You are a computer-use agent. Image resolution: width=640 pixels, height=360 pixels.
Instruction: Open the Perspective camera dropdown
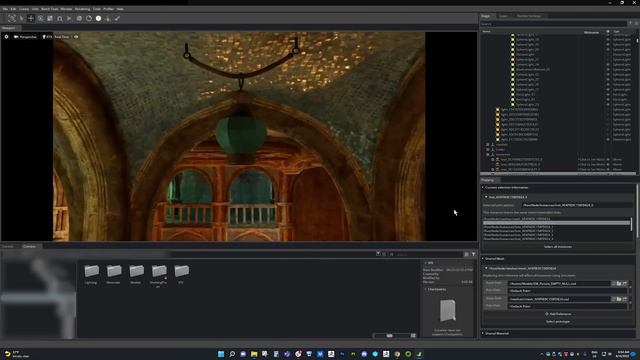pyautogui.click(x=25, y=37)
